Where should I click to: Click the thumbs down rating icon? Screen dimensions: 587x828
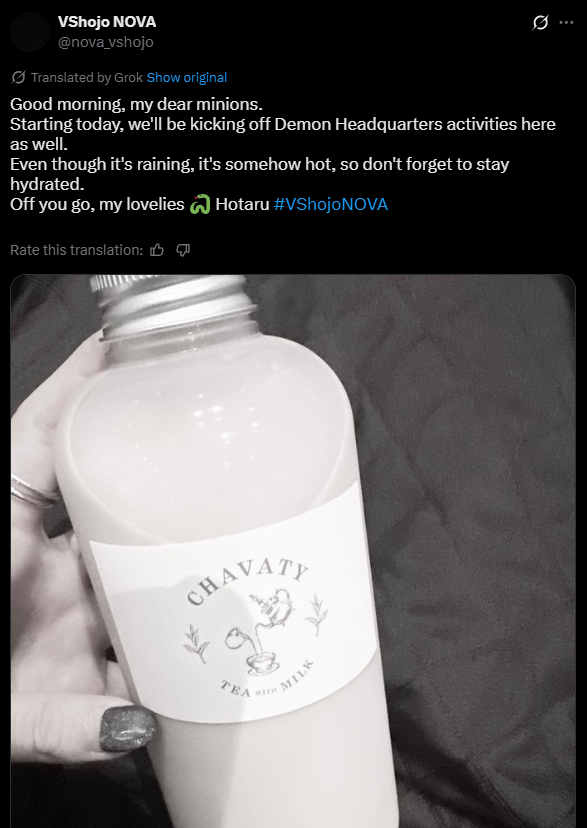tap(183, 250)
